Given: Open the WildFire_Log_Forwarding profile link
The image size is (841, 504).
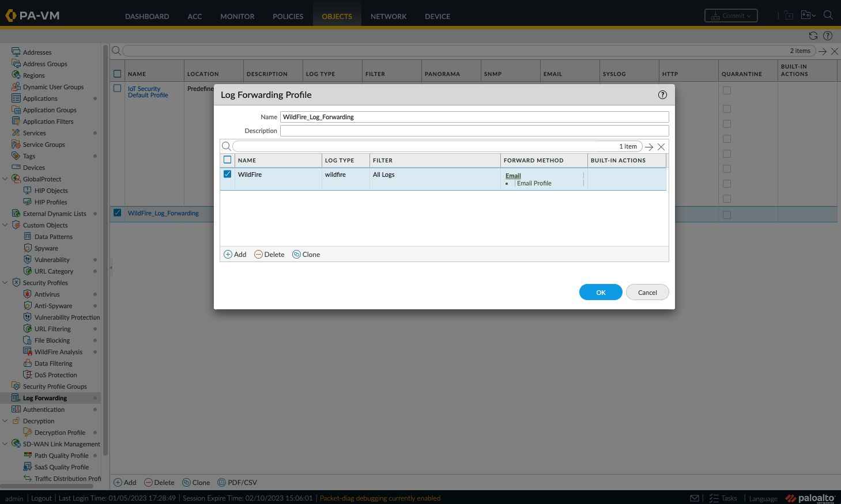Looking at the screenshot, I should pos(163,213).
